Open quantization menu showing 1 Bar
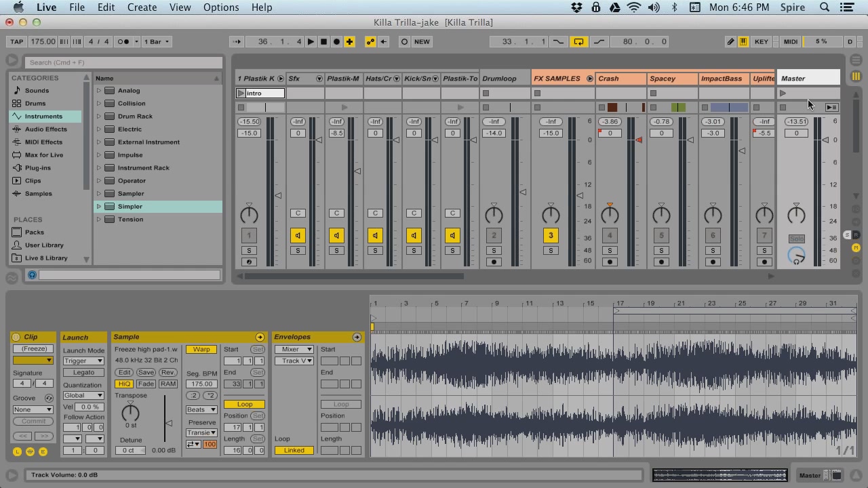868x488 pixels. pyautogui.click(x=156, y=41)
